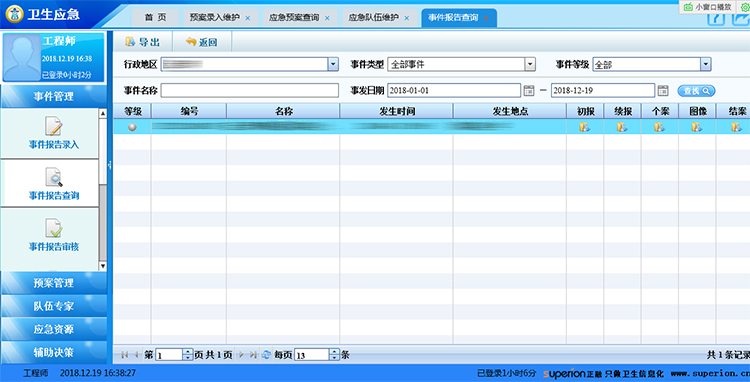
Task: Close the 事件报告查询 tab
Action: (x=486, y=18)
